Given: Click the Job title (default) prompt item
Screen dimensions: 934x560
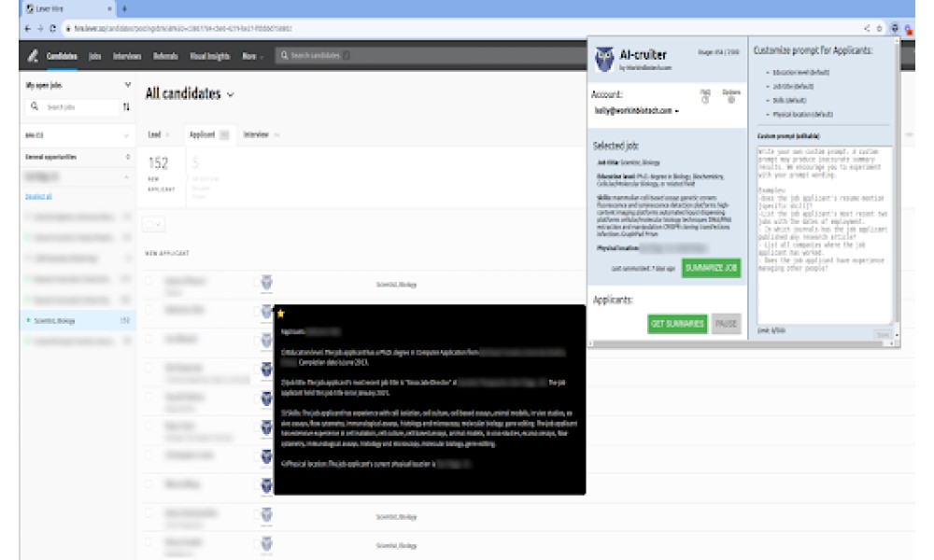Looking at the screenshot, I should pos(793,87).
